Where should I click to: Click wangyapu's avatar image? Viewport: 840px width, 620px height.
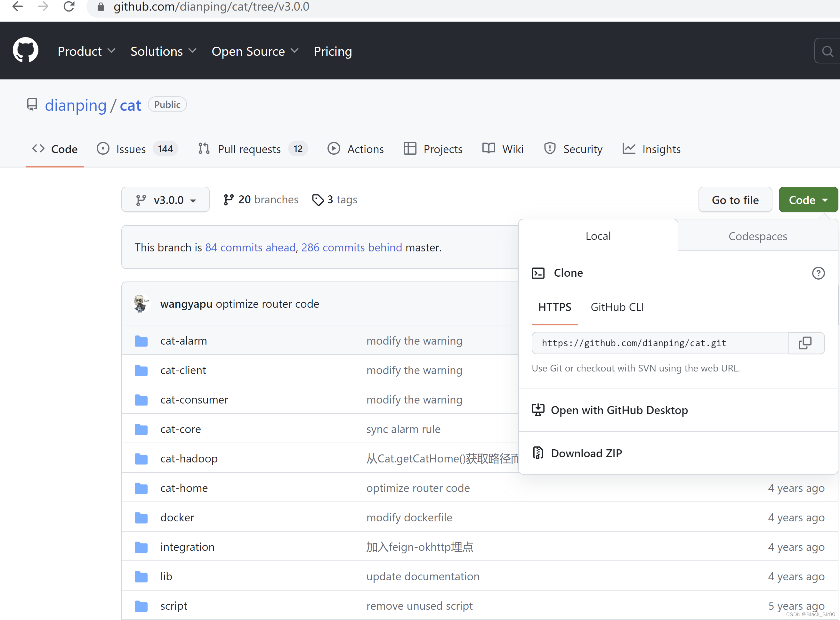tap(141, 304)
